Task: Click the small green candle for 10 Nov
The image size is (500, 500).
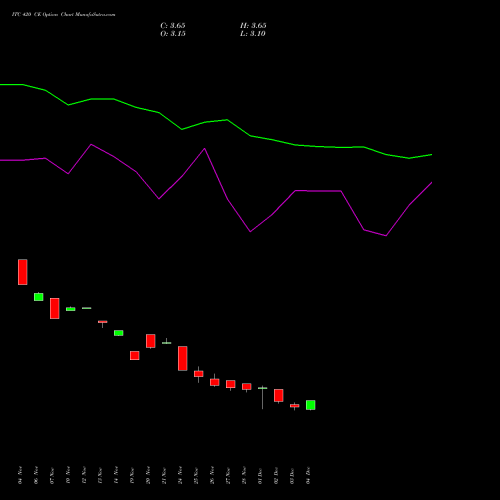Action: (x=71, y=309)
